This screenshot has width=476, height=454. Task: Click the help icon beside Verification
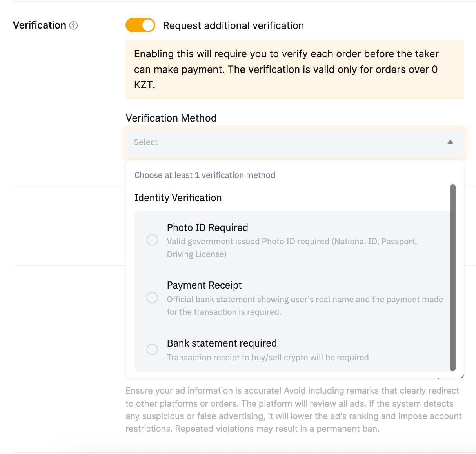73,25
